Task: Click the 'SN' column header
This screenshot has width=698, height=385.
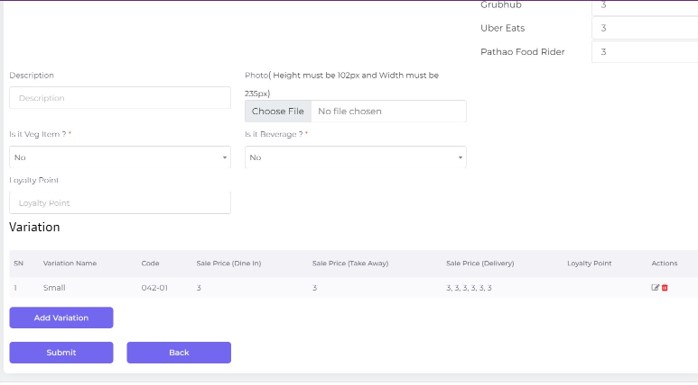Action: (18, 263)
